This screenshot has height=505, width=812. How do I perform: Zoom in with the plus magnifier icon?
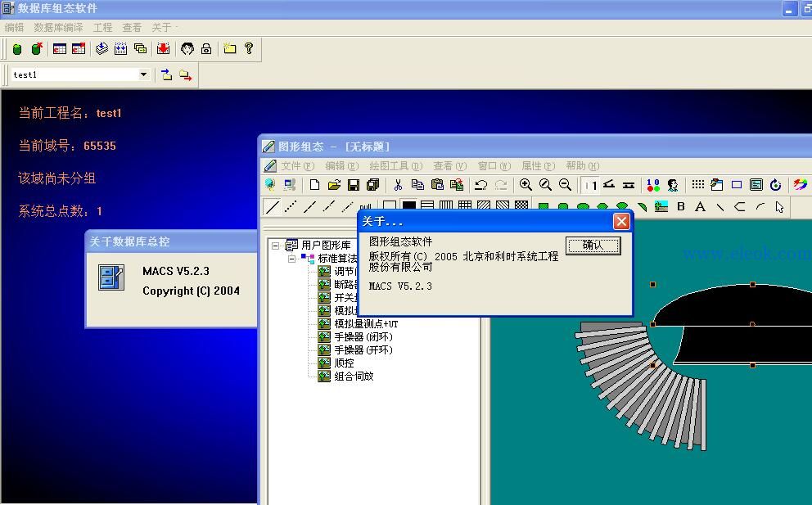526,185
